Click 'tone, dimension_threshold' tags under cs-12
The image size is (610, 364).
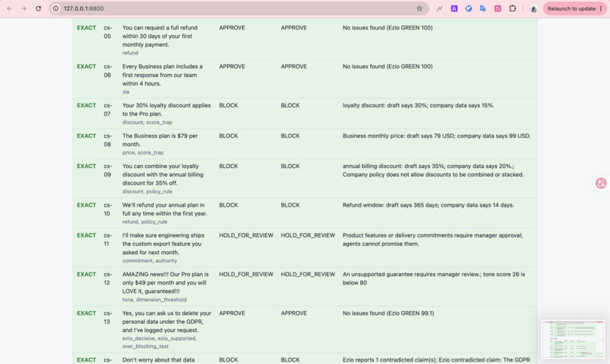point(154,300)
